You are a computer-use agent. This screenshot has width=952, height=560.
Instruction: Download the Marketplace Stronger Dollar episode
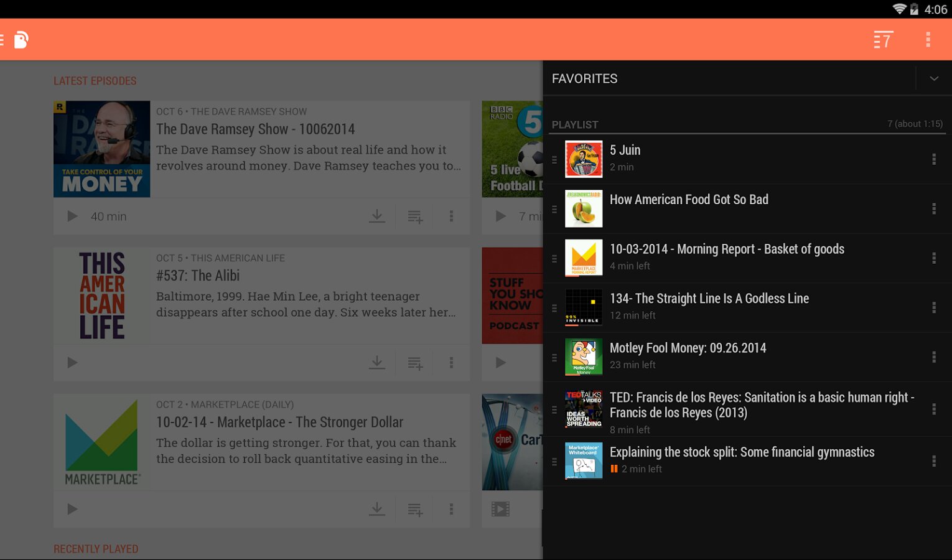pos(377,509)
